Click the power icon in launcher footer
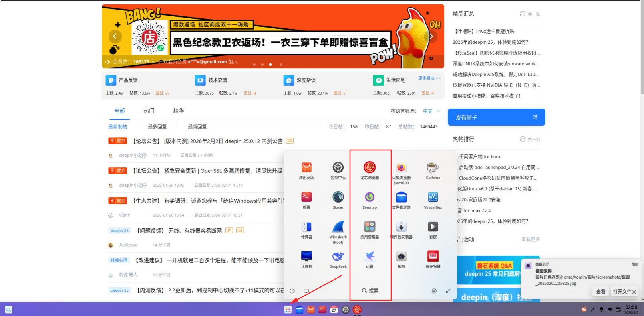Viewport: 644px width, 316px height. pyautogui.click(x=292, y=291)
